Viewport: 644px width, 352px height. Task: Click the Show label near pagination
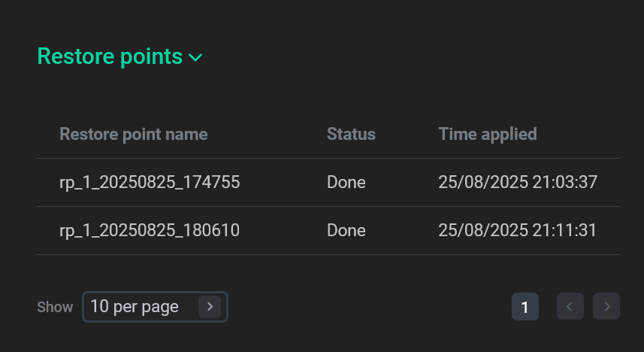pyautogui.click(x=55, y=307)
